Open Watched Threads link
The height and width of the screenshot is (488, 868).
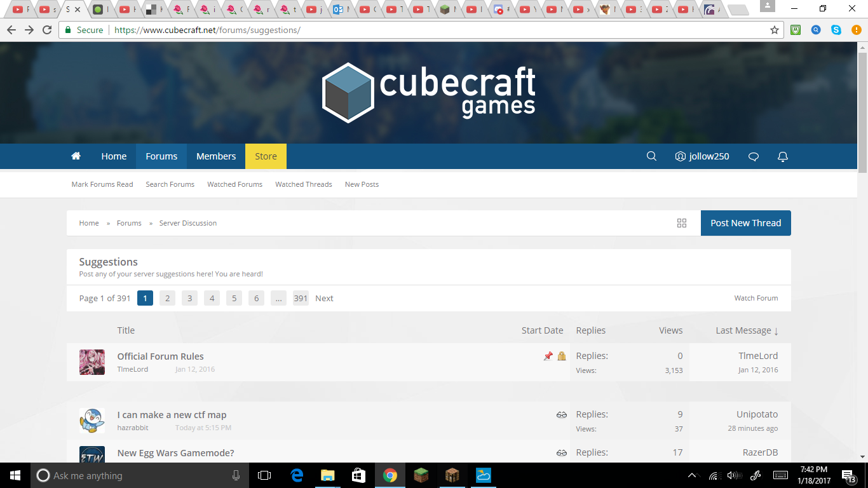click(x=304, y=184)
